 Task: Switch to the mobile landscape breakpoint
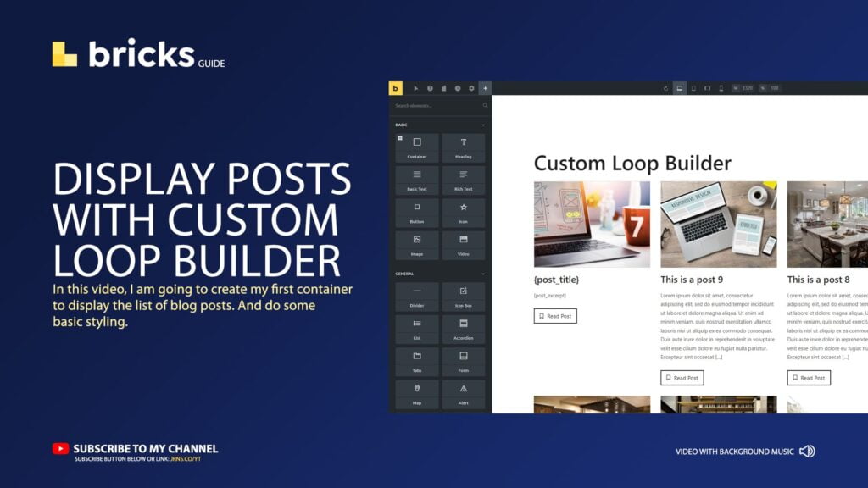[707, 88]
